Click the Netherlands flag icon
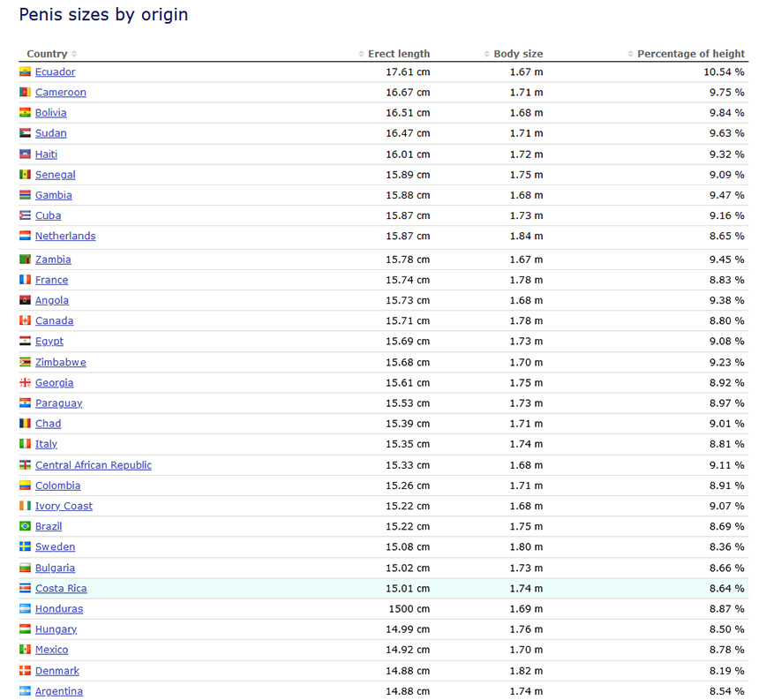Screen dimensions: 766x700 pos(26,236)
